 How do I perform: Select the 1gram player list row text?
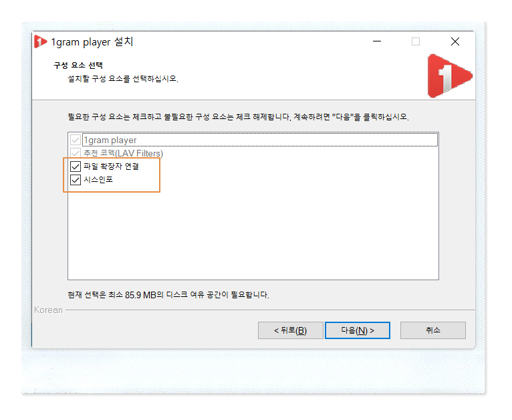(x=110, y=140)
